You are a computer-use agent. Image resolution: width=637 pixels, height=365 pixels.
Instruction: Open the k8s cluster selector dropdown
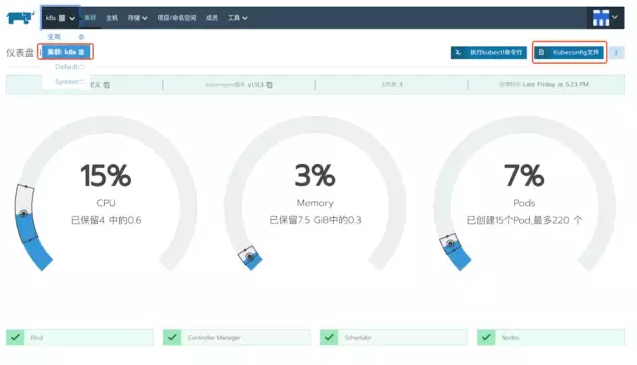(x=60, y=18)
